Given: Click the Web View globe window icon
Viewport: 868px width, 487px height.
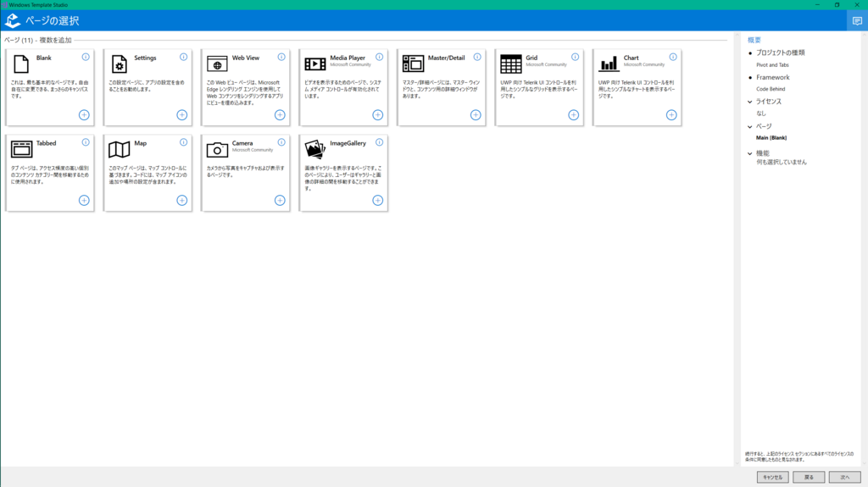Looking at the screenshot, I should (x=217, y=64).
